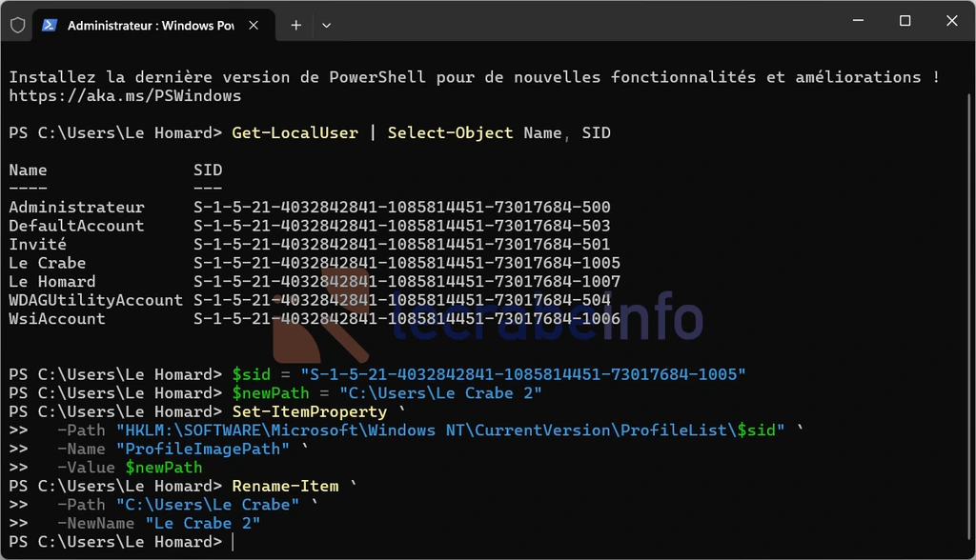This screenshot has height=560, width=976.
Task: Click the Administrateur user name row
Action: pyautogui.click(x=76, y=207)
